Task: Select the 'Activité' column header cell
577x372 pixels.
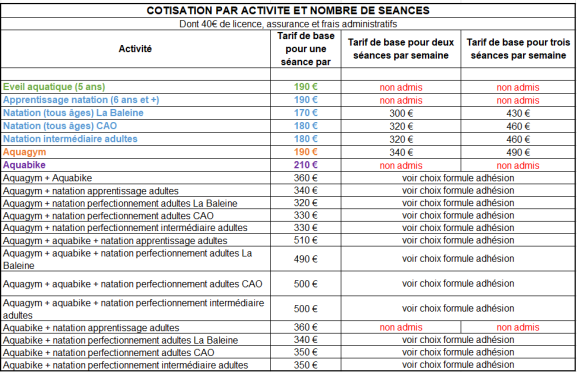Action: coord(135,49)
